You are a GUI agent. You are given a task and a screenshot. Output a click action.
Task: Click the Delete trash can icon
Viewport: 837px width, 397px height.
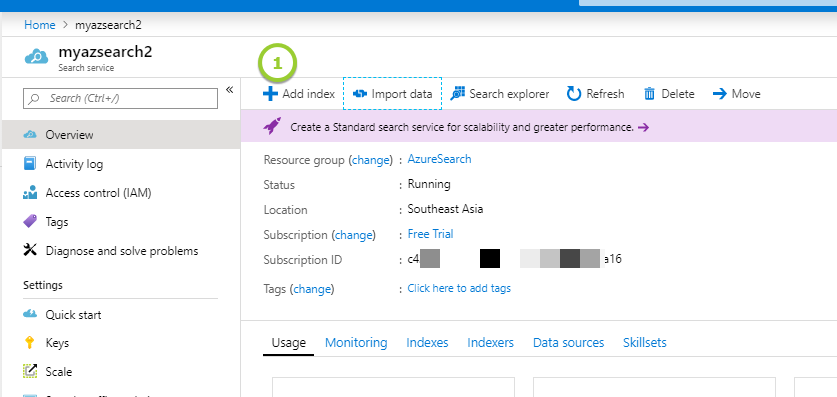[650, 94]
